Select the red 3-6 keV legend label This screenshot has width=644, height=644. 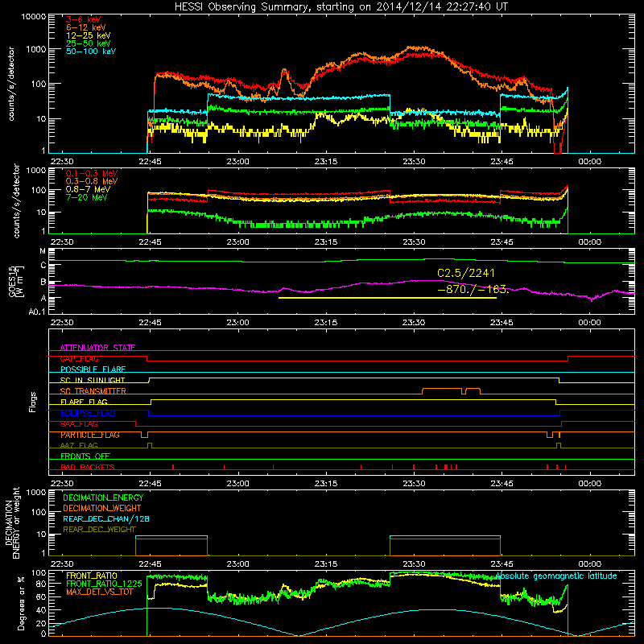tap(84, 19)
